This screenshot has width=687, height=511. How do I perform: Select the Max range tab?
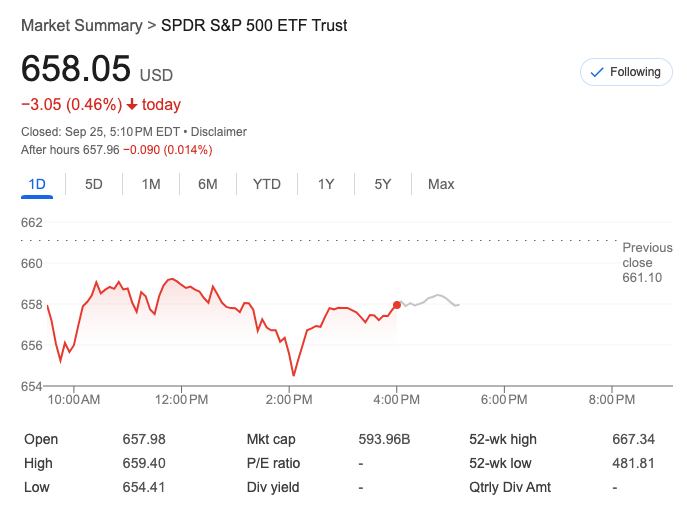(441, 184)
